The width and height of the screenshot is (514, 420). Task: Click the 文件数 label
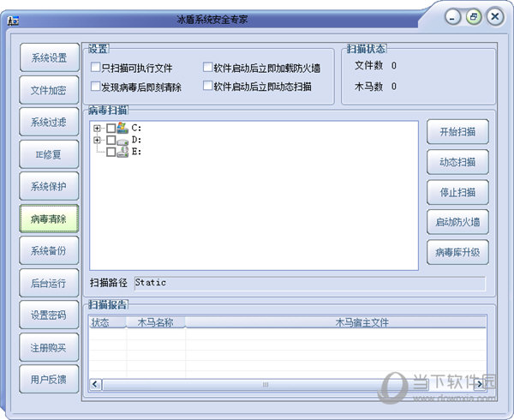[x=368, y=65]
